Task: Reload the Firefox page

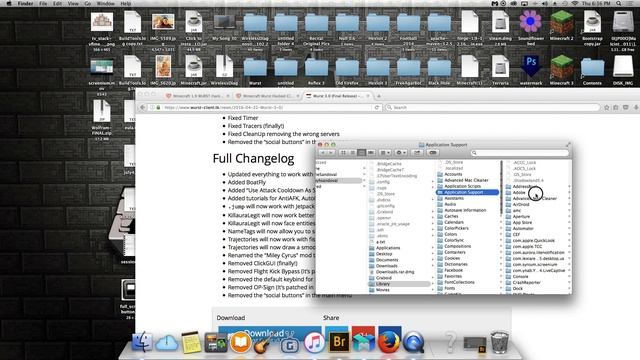Action: 376,107
